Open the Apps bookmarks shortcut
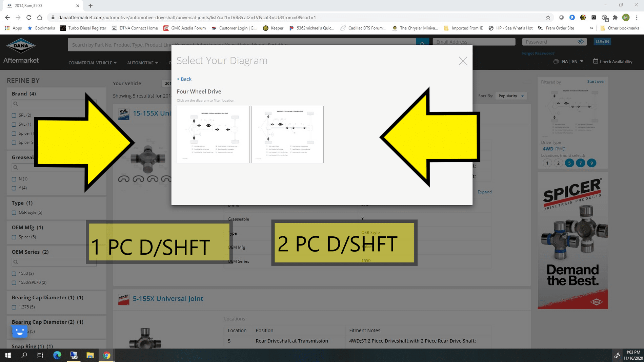This screenshot has width=644, height=362. pos(14,28)
